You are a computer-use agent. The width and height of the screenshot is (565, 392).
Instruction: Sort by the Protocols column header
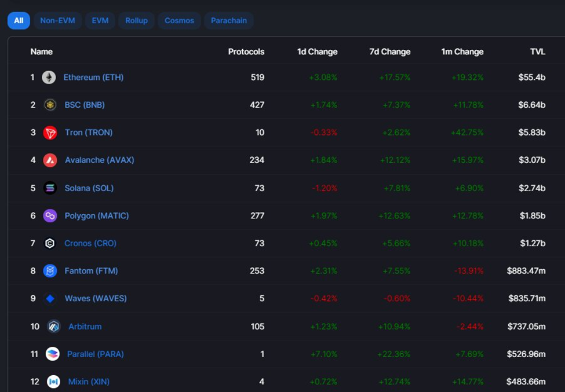246,52
